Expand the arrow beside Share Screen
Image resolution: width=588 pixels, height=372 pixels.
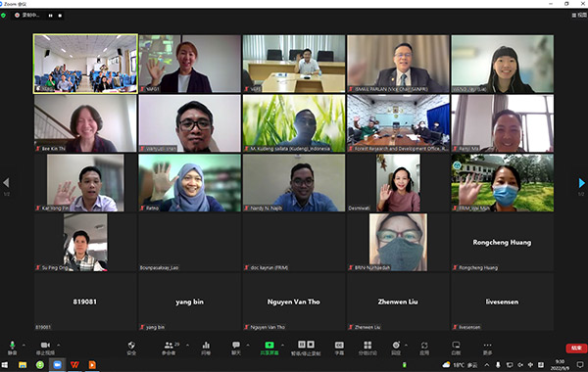(282, 345)
